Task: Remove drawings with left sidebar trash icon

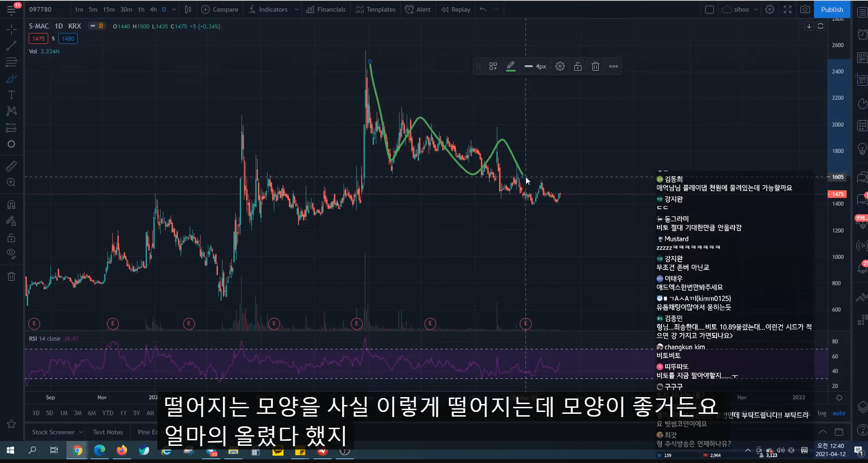Action: pyautogui.click(x=12, y=277)
